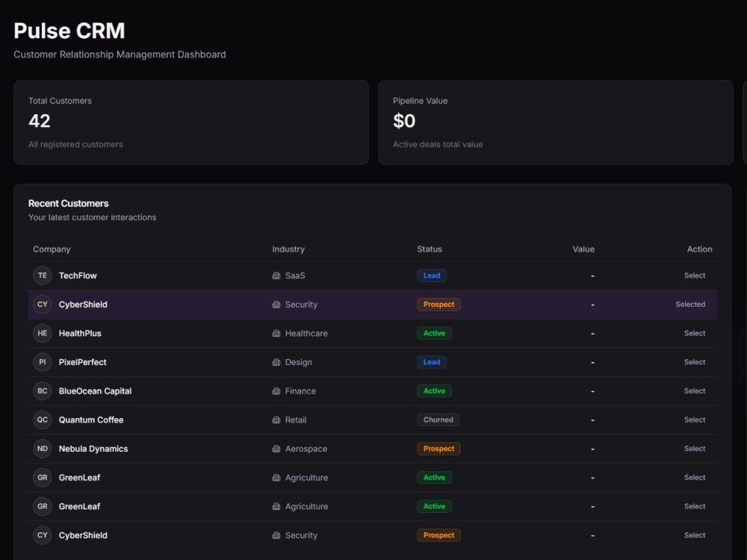
Task: Click the Lead badge for TechFlow
Action: pos(432,276)
